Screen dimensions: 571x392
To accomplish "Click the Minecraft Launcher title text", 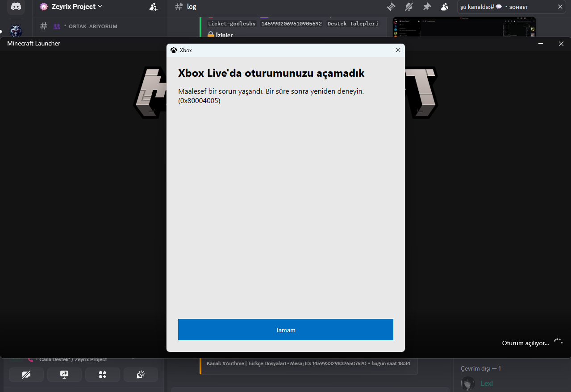I will coord(33,43).
